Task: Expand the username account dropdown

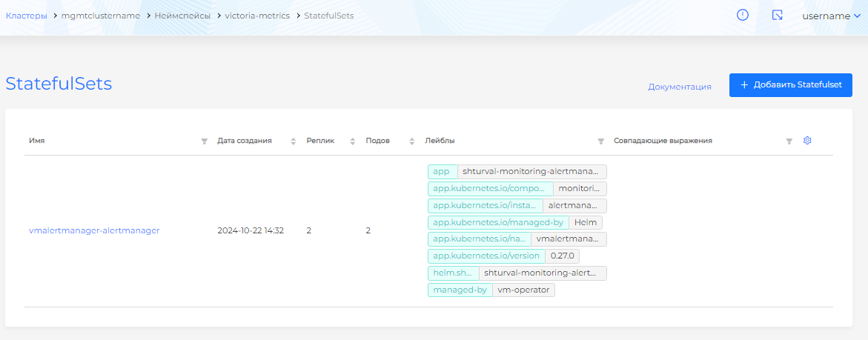Action: [x=831, y=16]
